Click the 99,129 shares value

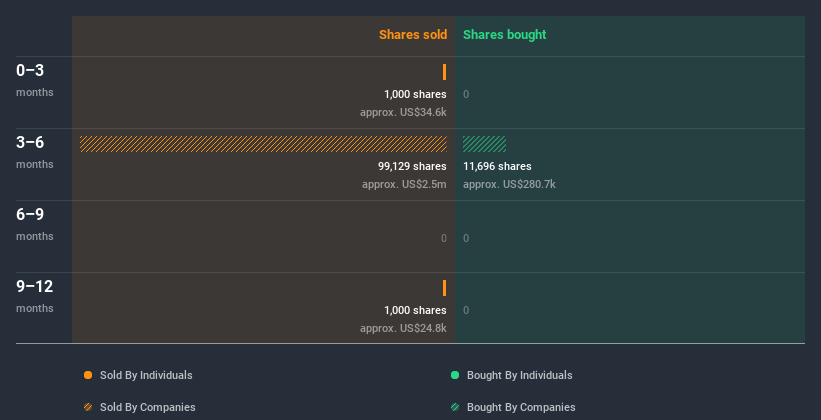click(x=413, y=166)
